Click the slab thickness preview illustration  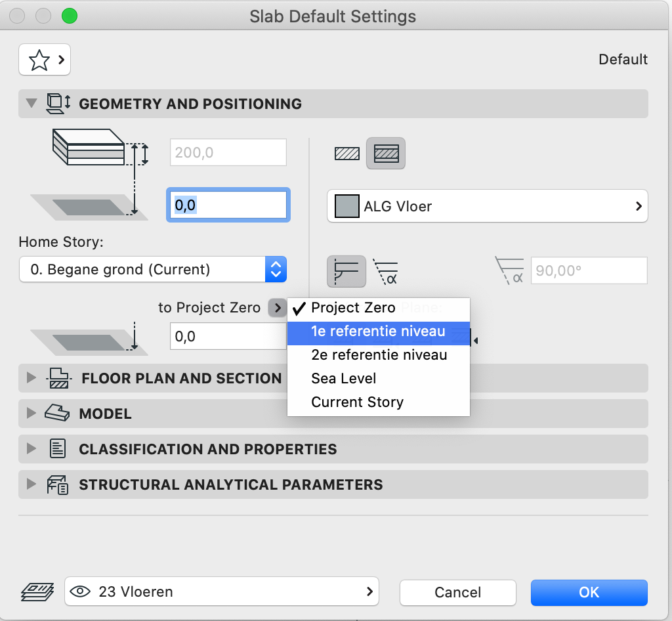[100, 147]
